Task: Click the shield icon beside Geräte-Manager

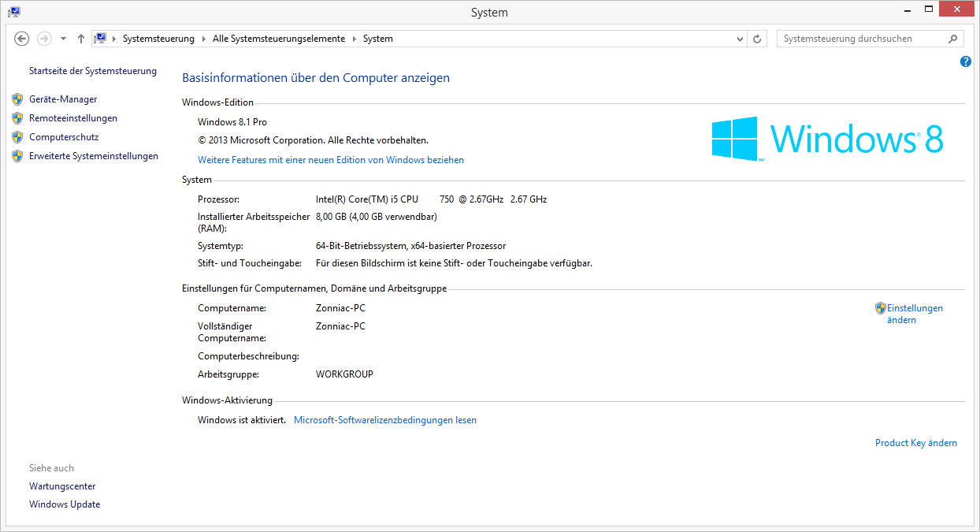Action: (17, 99)
